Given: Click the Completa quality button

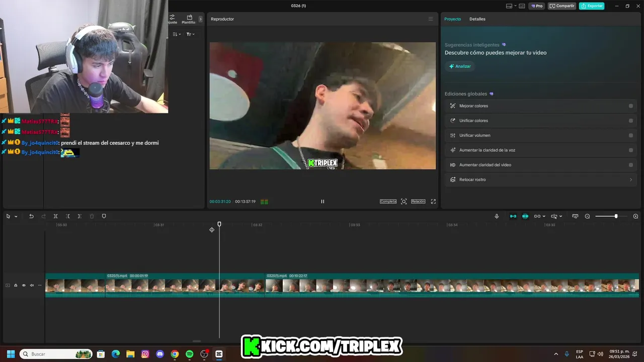Looking at the screenshot, I should tap(388, 202).
